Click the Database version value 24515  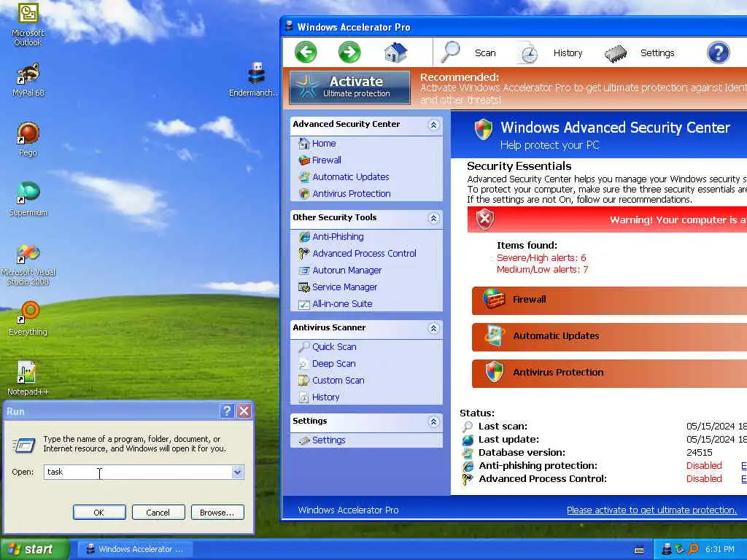coord(700,452)
